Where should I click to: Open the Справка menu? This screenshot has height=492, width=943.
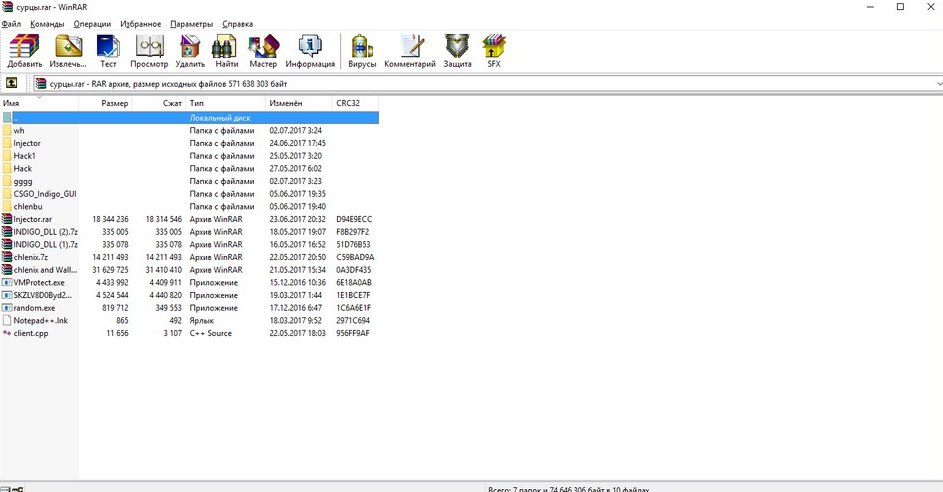pyautogui.click(x=238, y=24)
